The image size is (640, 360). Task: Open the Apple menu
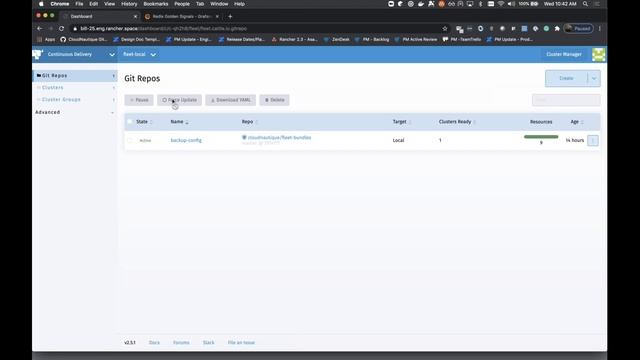click(x=41, y=4)
